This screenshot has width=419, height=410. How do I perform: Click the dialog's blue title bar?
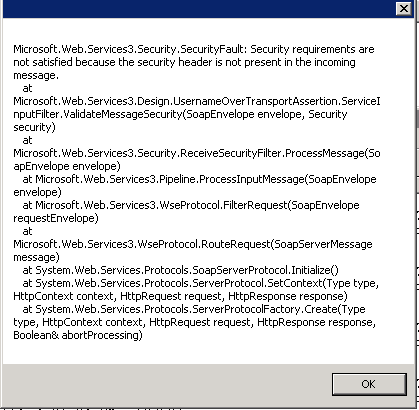click(x=198, y=9)
